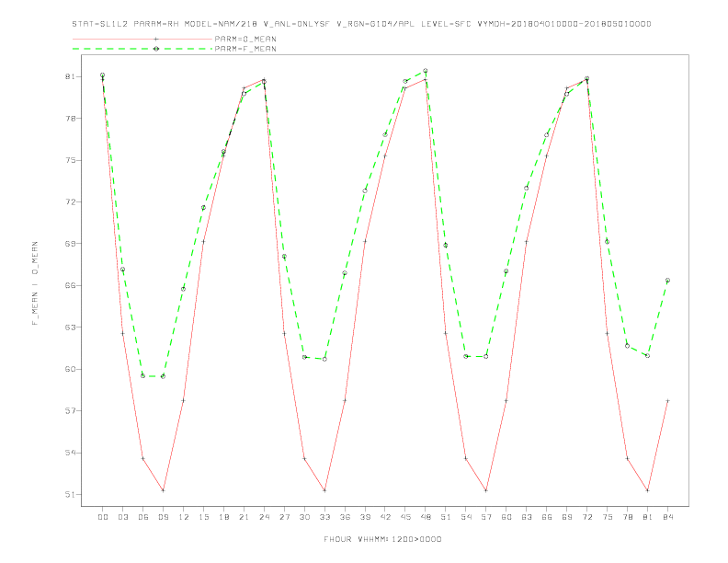This screenshot has width=728, height=563.
Task: Select the O_MEAN minimum marker at hour 57
Action: pos(486,490)
